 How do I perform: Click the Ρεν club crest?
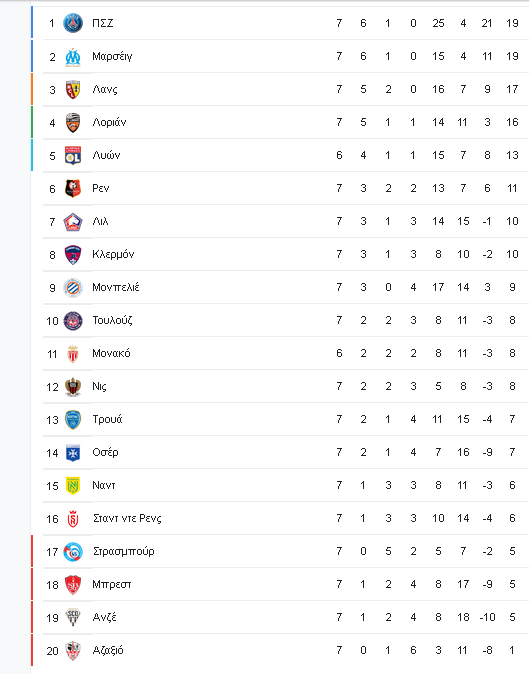(73, 188)
